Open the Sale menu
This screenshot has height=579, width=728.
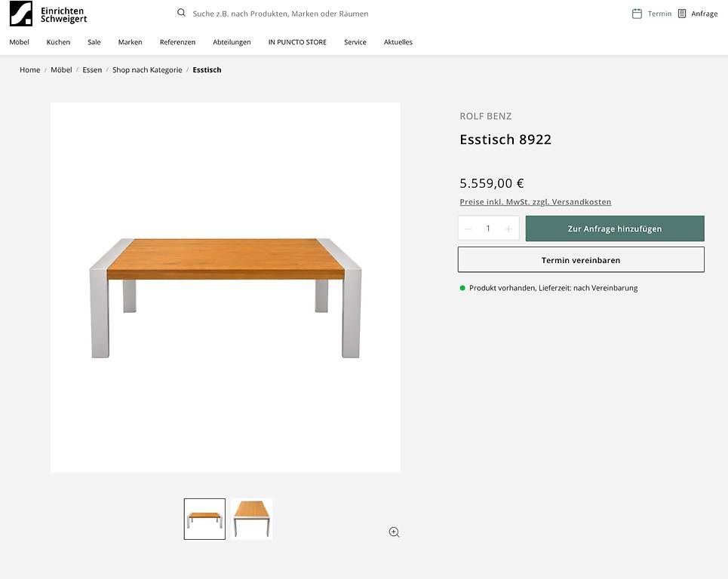coord(94,42)
